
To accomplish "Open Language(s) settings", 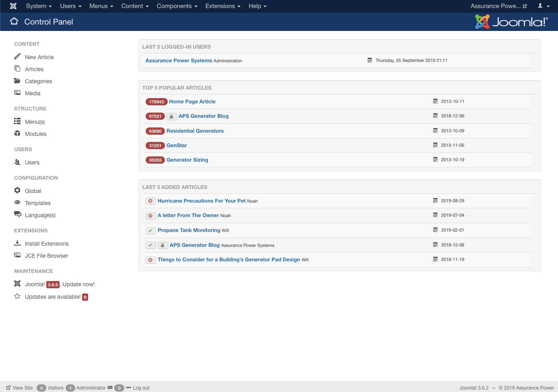I will [x=40, y=215].
